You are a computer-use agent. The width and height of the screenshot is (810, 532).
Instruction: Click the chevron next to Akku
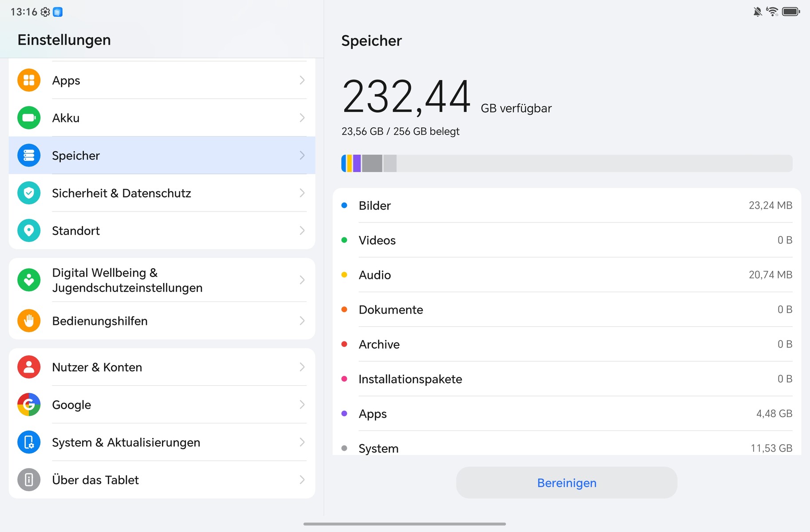tap(302, 118)
